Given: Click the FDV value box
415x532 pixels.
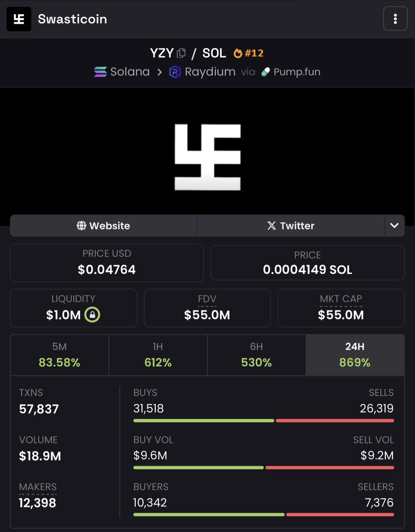Looking at the screenshot, I should [x=207, y=308].
